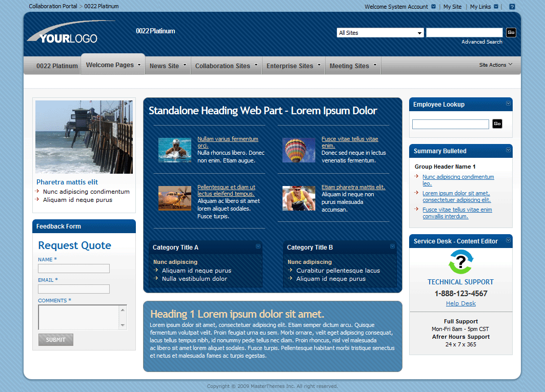Click into the Email field of the feedback form
This screenshot has width=545, height=392.
click(x=73, y=288)
